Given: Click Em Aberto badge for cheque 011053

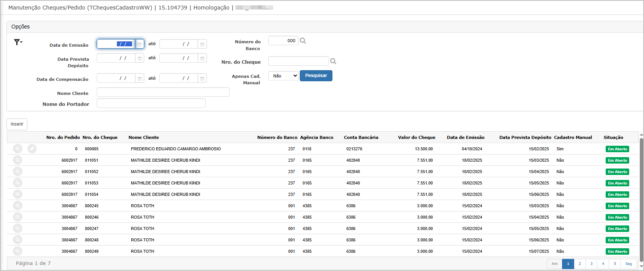Looking at the screenshot, I should coord(617,183).
